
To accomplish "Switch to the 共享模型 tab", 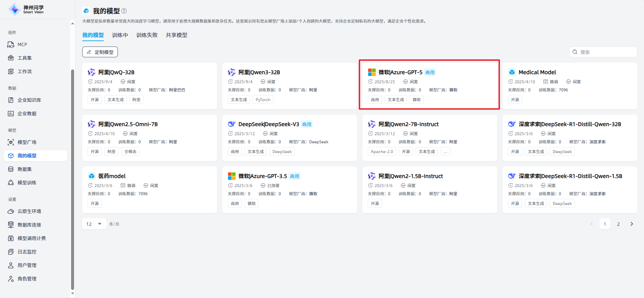I will [x=176, y=35].
